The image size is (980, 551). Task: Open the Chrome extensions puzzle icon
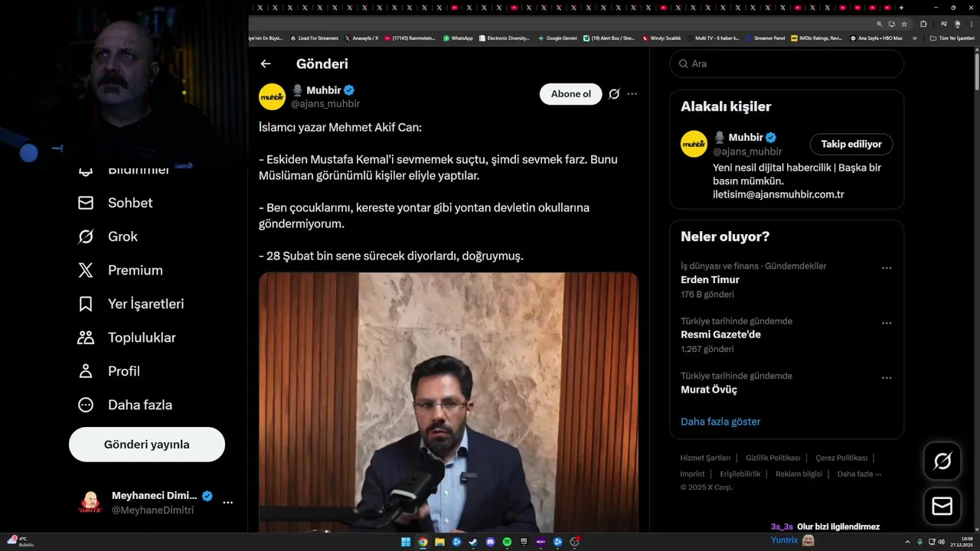[x=923, y=24]
